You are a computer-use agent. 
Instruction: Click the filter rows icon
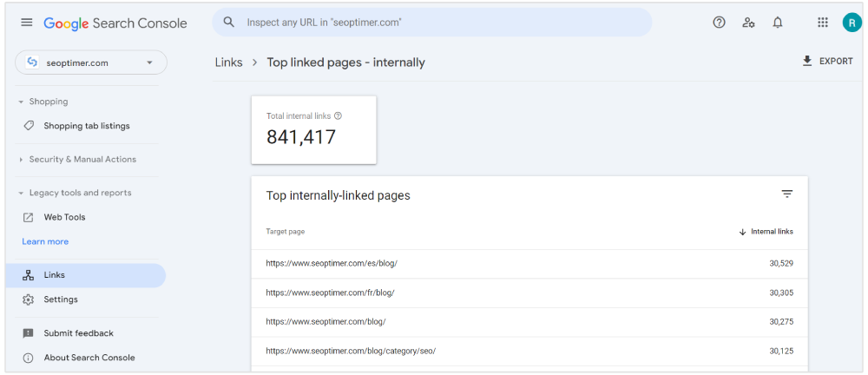point(786,194)
